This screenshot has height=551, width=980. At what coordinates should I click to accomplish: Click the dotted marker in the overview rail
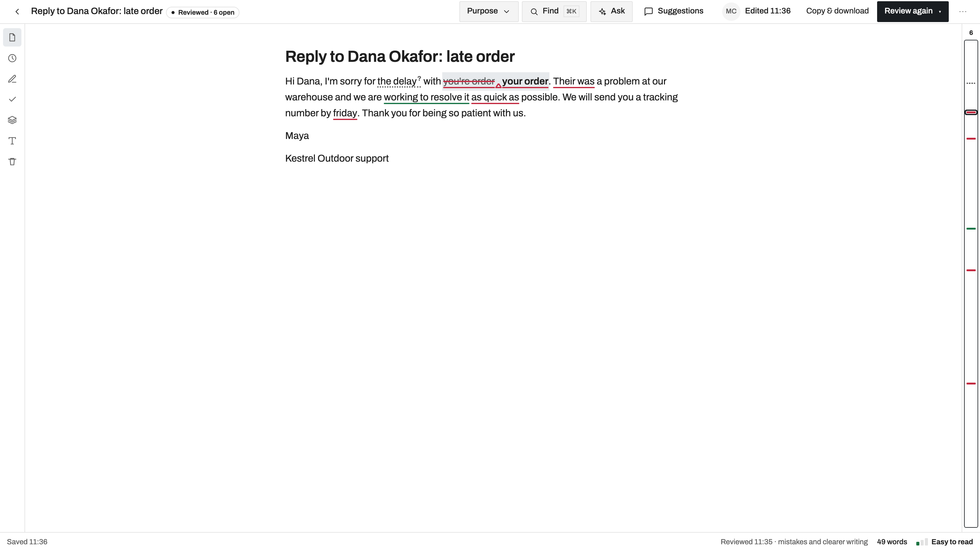[971, 83]
